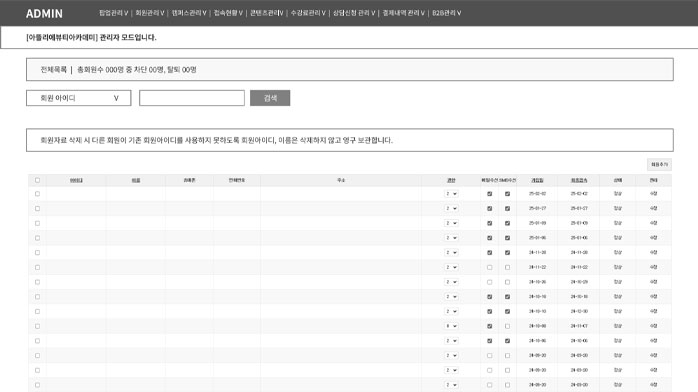The width and height of the screenshot is (698, 392).
Task: Open the 수강료관리 menu
Action: (308, 13)
